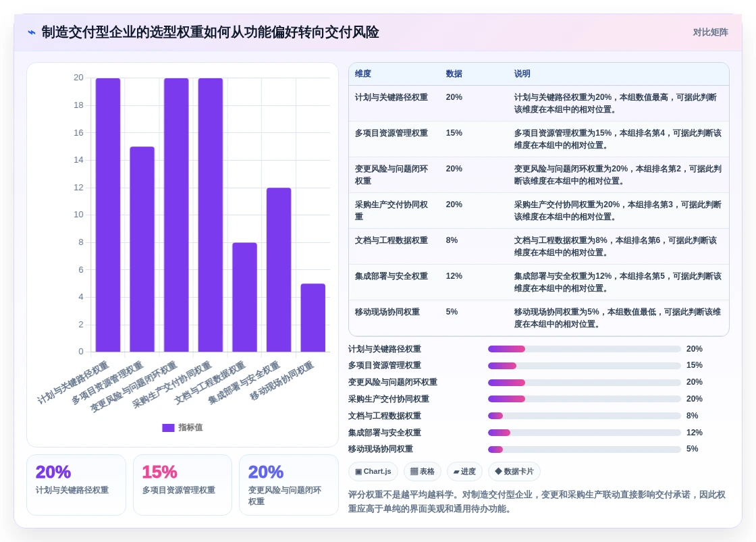
Task: Click the 多项目资源管理权重 progress bar
Action: 585,366
